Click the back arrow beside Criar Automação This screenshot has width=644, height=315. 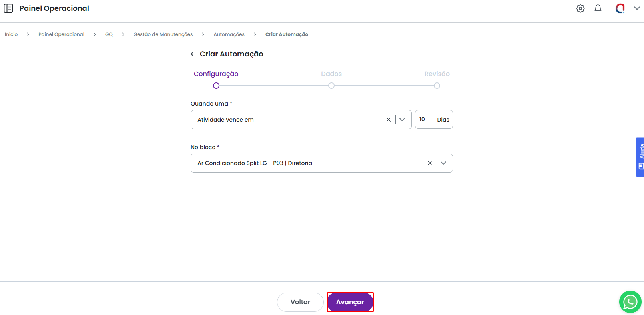[192, 54]
